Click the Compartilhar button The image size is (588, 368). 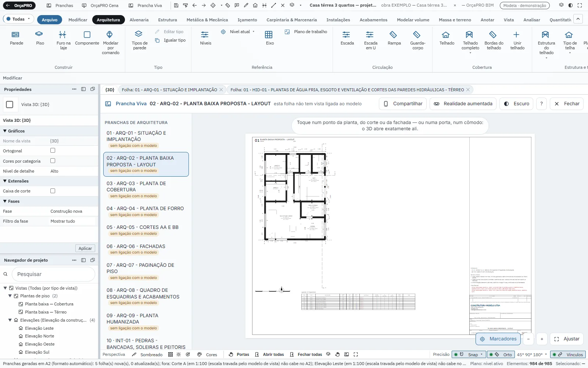403,104
